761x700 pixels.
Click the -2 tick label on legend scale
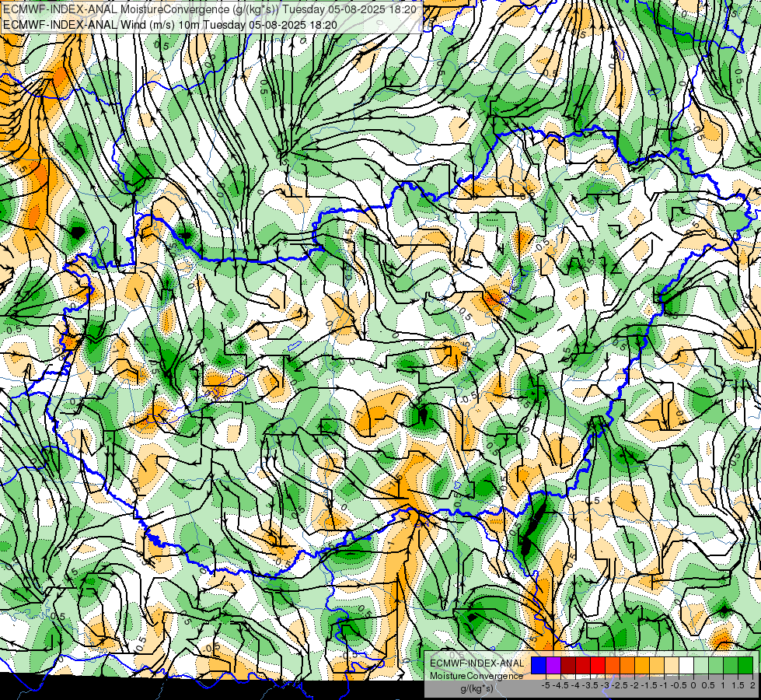point(634,685)
